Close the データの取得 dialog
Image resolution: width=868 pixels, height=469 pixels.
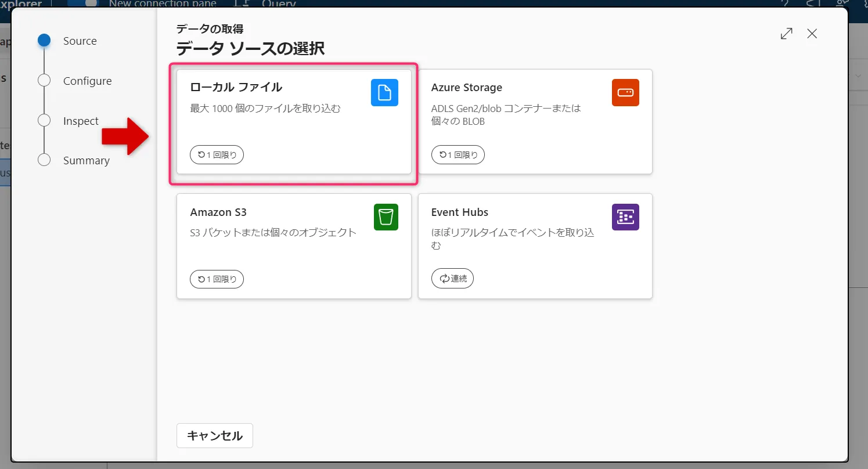[812, 34]
